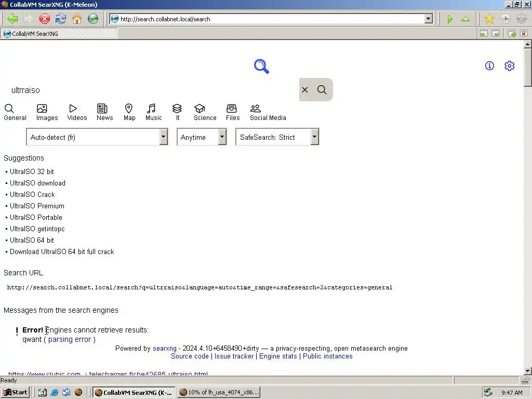Screen dimensions: 532x399
Task: Click suggestion UltraISO Premium
Action: (37, 206)
